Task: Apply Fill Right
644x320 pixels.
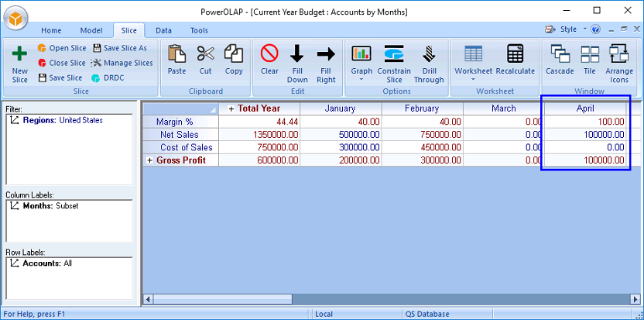Action: [x=326, y=64]
